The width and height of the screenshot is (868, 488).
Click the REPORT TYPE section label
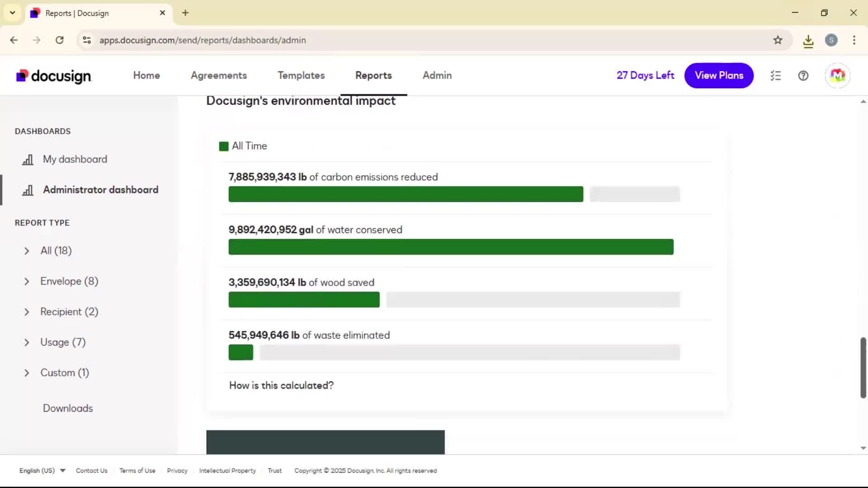click(x=42, y=223)
